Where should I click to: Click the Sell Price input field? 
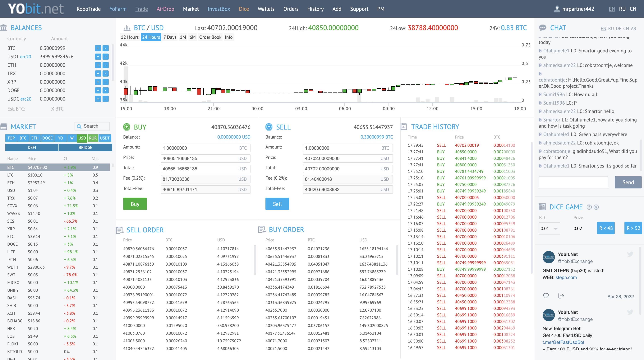tap(348, 159)
